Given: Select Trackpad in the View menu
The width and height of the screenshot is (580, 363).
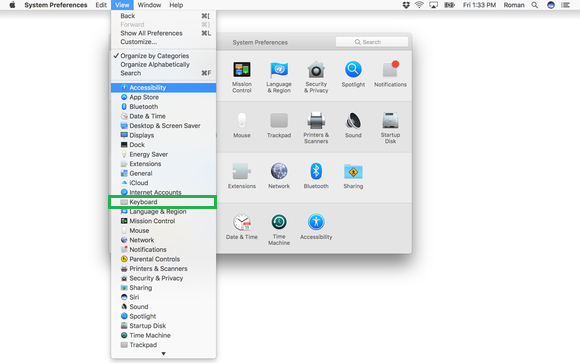Looking at the screenshot, I should point(163,345).
